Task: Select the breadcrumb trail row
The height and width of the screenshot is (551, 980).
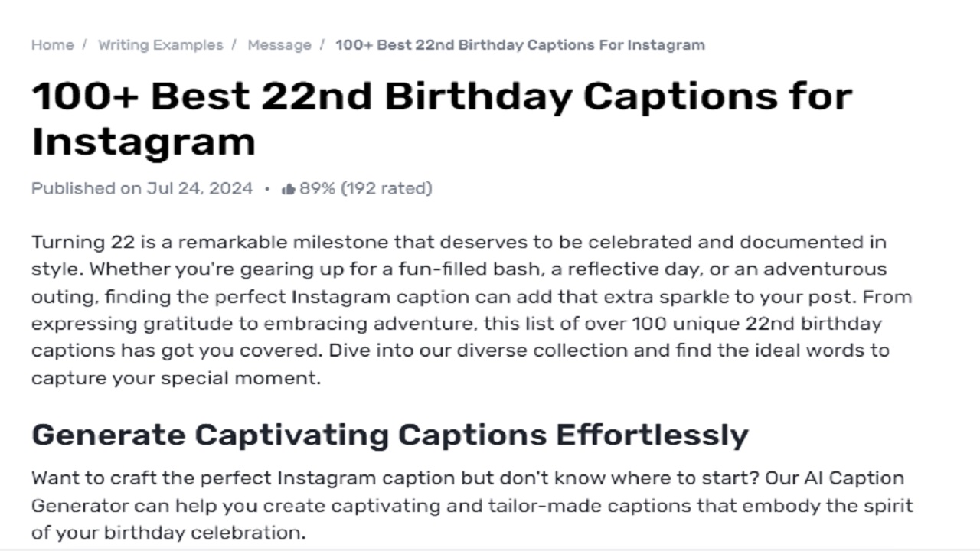Action: (x=367, y=44)
